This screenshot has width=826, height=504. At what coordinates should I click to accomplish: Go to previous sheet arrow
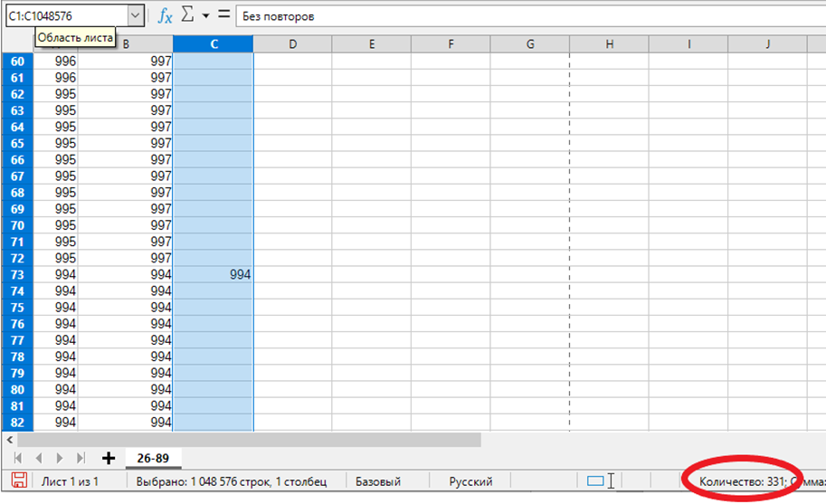point(39,458)
